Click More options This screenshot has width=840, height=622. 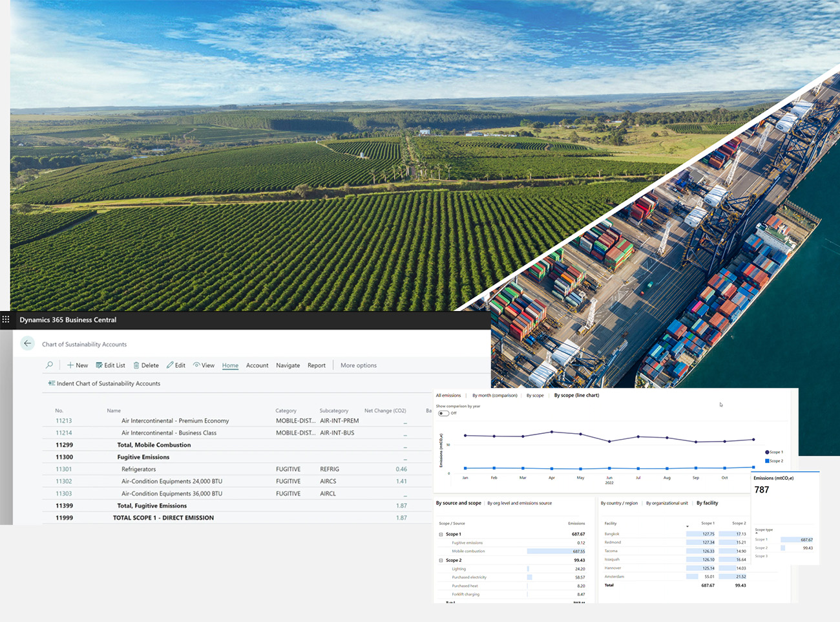coord(359,365)
